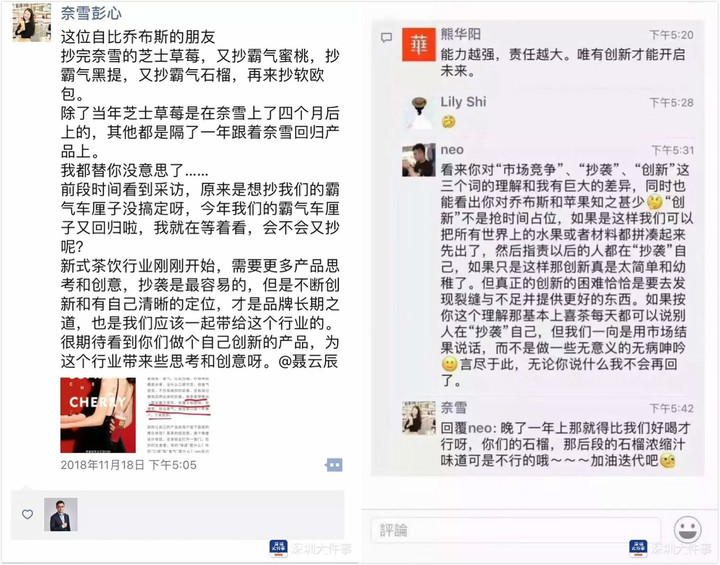Tap the heart like icon

coord(28,514)
